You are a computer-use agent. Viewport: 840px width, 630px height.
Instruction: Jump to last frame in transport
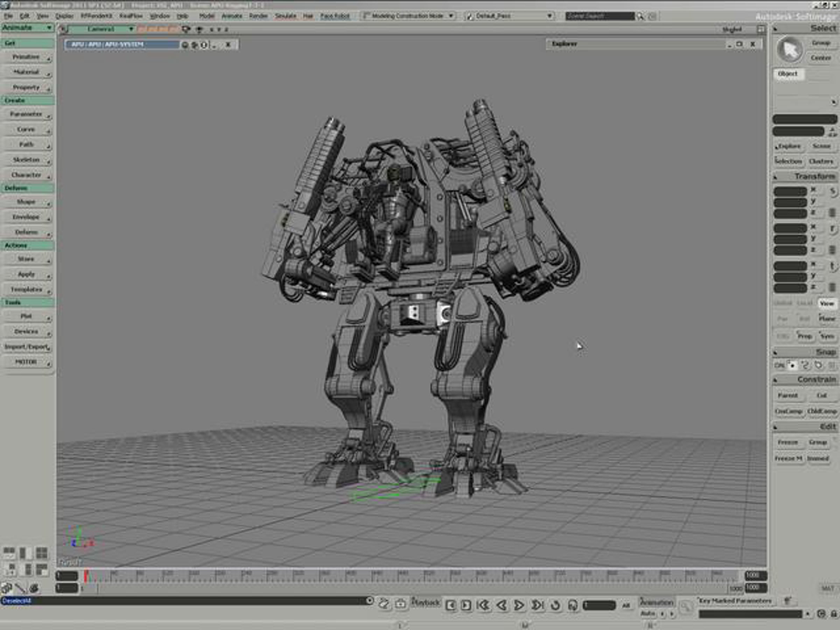coord(537,605)
